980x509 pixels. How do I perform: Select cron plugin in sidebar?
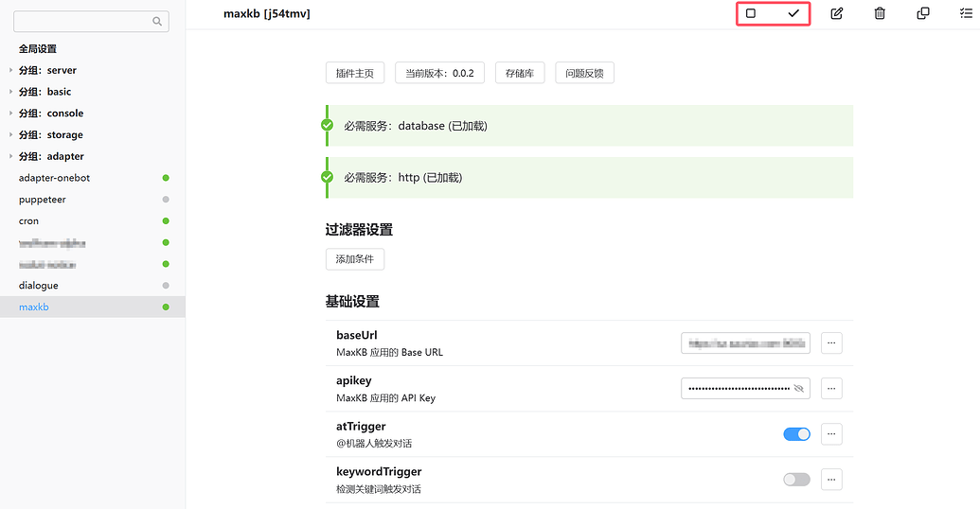pyautogui.click(x=93, y=221)
